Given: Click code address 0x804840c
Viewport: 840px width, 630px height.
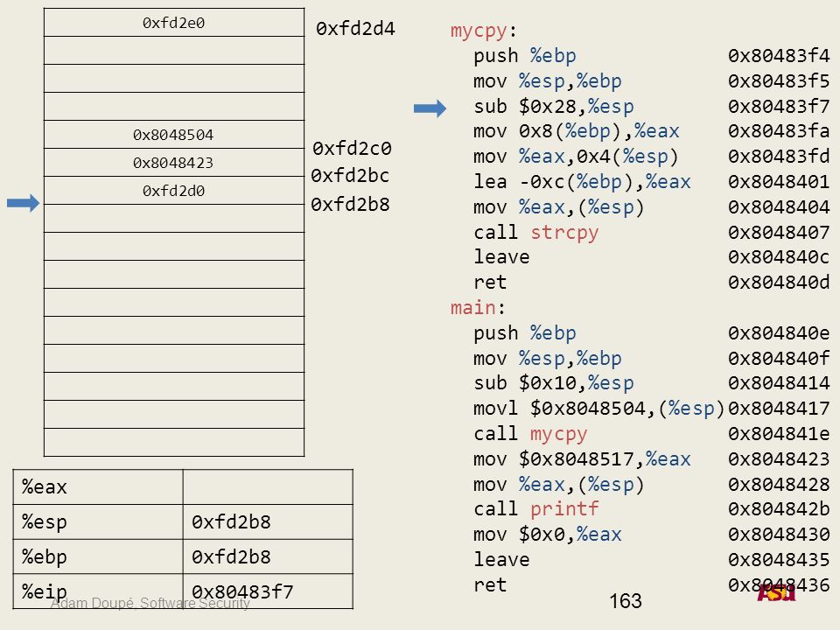Looking at the screenshot, I should point(779,257).
